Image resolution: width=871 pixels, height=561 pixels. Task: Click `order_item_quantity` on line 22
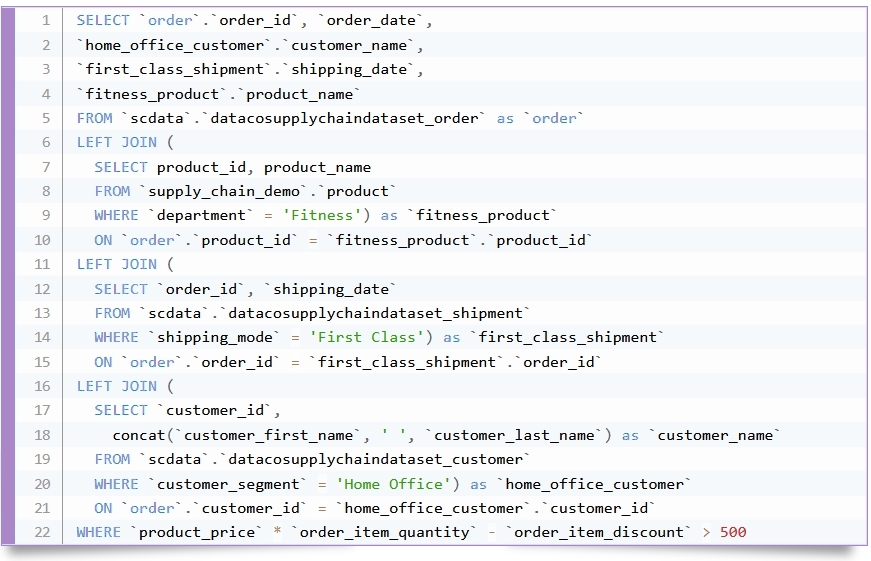[384, 532]
